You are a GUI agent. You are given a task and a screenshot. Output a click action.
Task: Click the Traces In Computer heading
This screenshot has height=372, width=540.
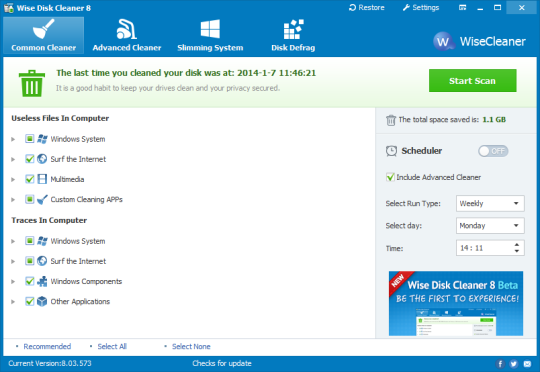49,220
